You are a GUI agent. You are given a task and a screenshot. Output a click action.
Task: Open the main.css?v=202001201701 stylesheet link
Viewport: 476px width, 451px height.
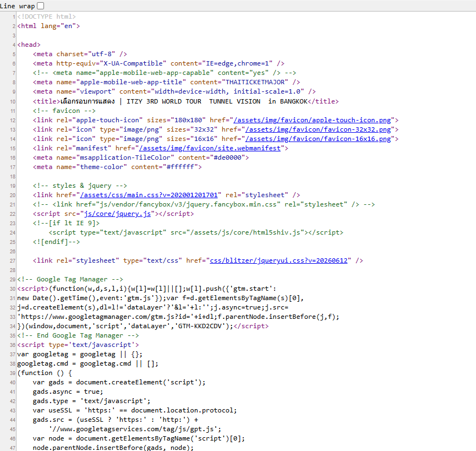click(x=149, y=195)
